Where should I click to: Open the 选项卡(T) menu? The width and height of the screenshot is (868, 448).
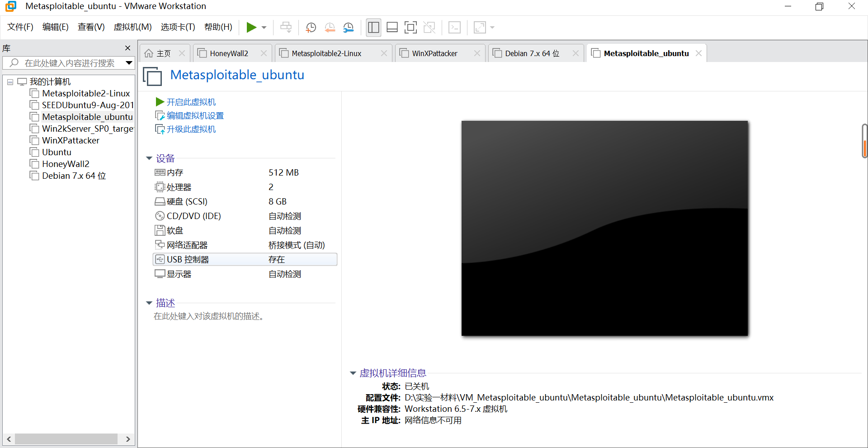tap(178, 27)
